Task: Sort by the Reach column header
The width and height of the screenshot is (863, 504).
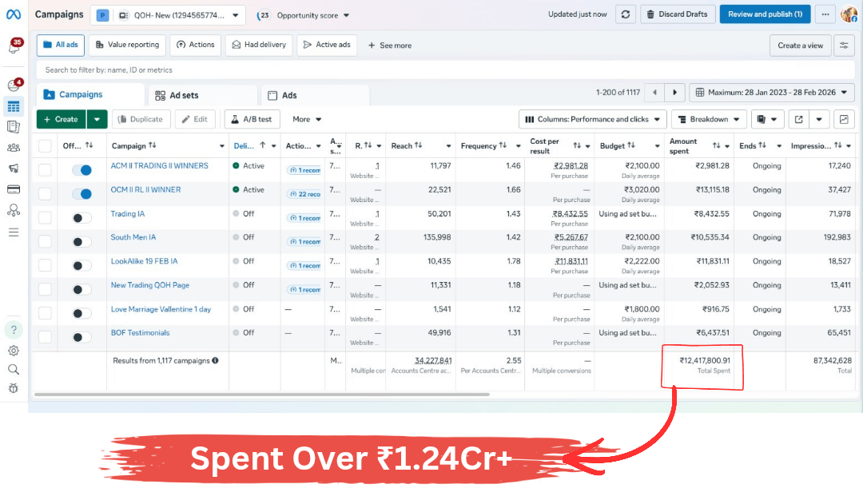Action: [x=406, y=146]
